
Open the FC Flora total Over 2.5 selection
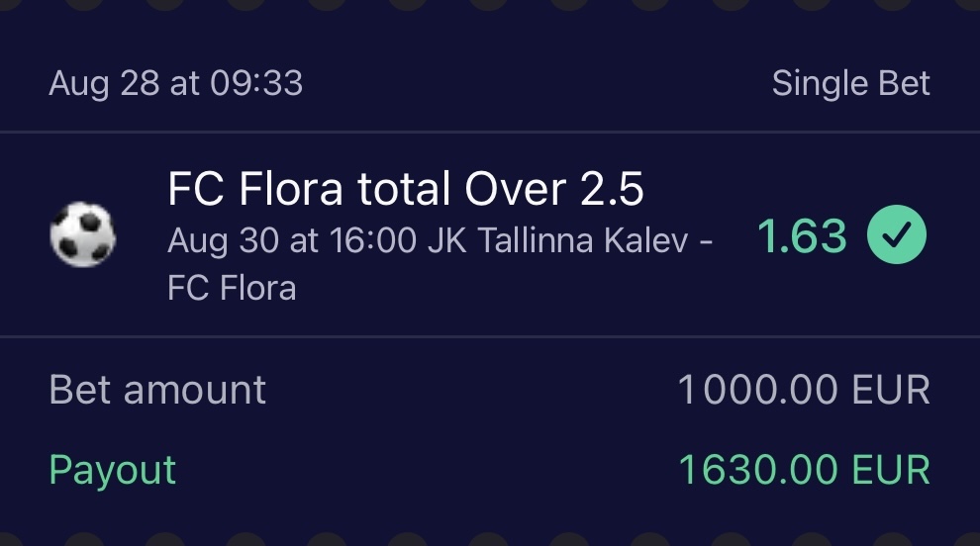406,189
